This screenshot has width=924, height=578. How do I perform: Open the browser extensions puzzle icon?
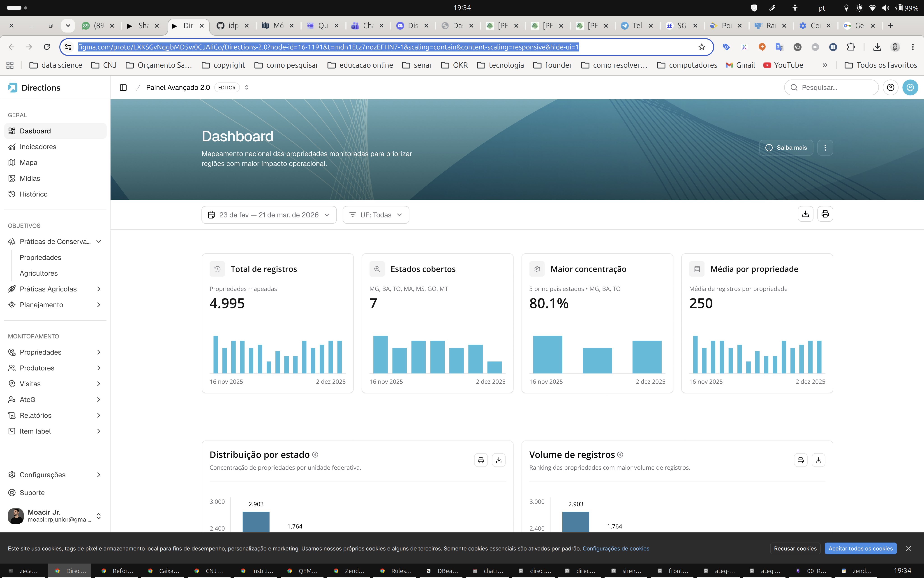(x=851, y=47)
